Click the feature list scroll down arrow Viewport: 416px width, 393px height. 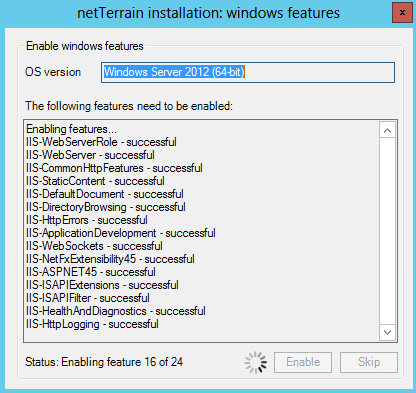(387, 332)
